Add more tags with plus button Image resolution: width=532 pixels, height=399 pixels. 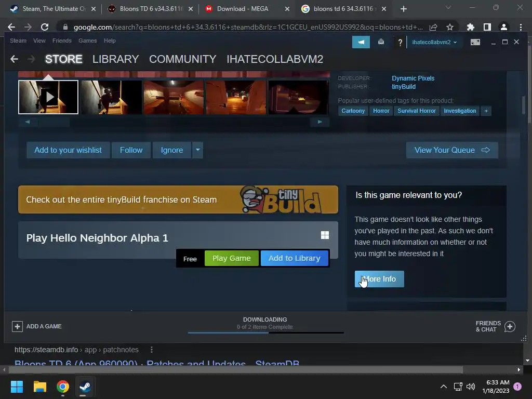pos(486,111)
